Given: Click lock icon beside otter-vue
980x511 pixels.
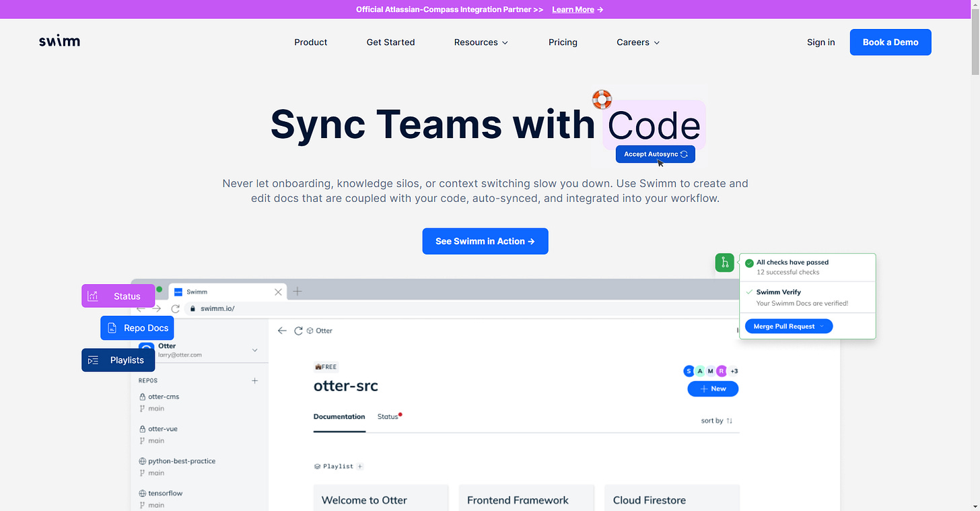Looking at the screenshot, I should (143, 429).
